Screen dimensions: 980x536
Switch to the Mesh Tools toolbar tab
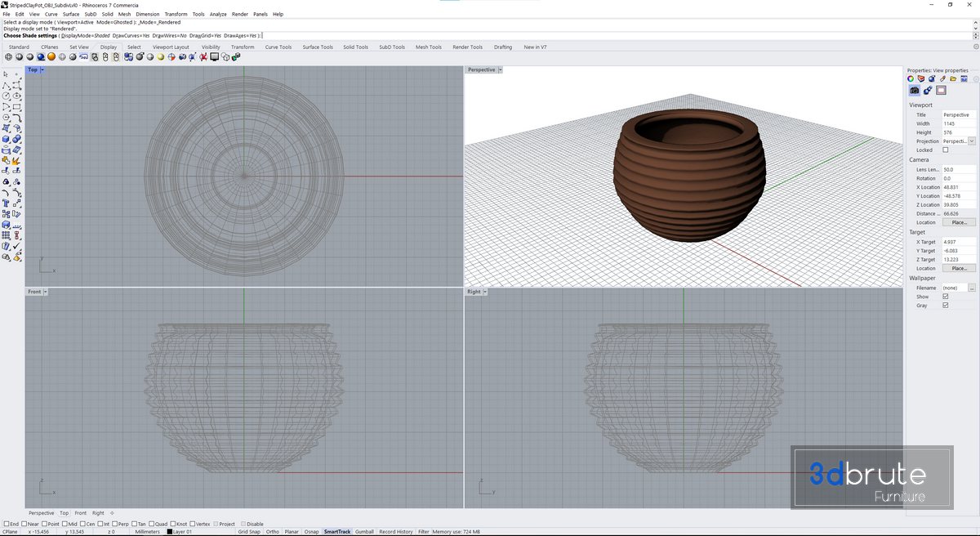click(x=428, y=47)
